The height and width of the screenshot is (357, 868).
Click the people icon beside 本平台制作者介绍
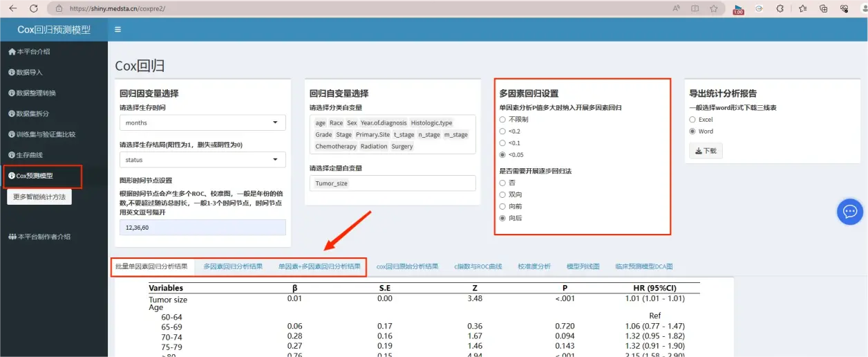(x=12, y=237)
